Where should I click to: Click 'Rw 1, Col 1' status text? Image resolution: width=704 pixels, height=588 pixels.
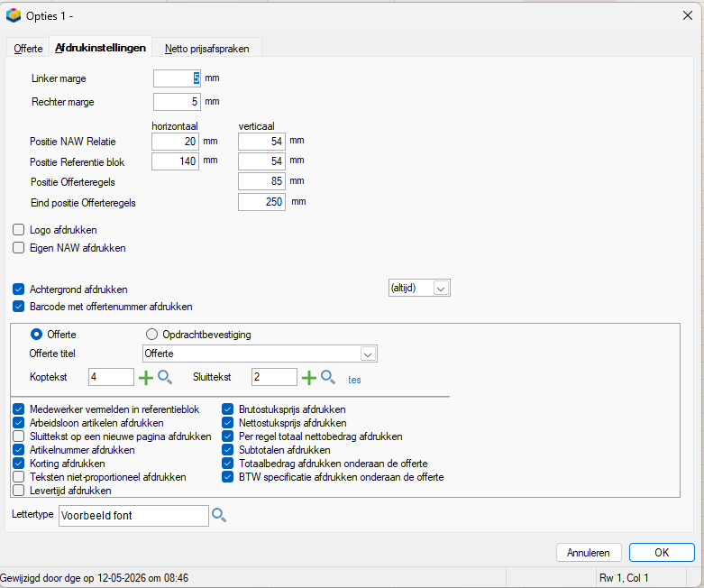(624, 578)
